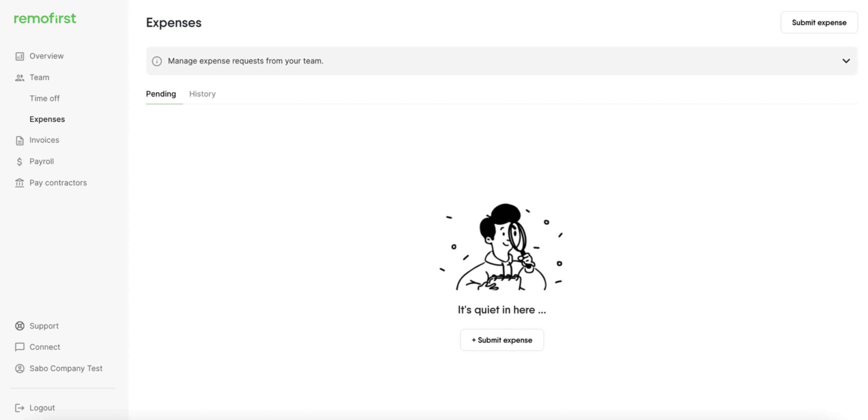The width and height of the screenshot is (868, 420).
Task: Click the + Submit expense button
Action: click(x=502, y=340)
